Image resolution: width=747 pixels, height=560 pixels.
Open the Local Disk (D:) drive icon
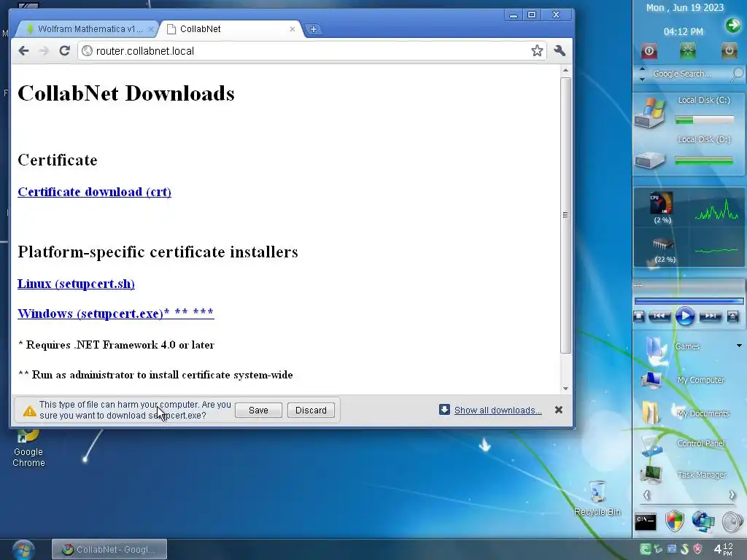[650, 160]
